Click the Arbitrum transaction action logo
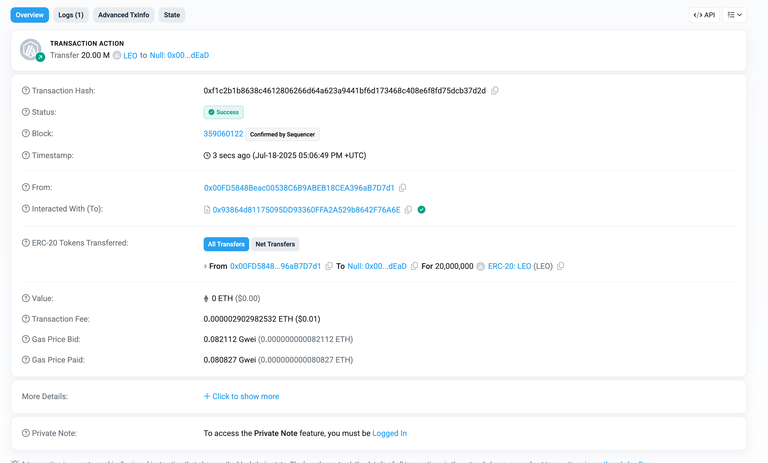This screenshot has width=768, height=463. pos(31,49)
